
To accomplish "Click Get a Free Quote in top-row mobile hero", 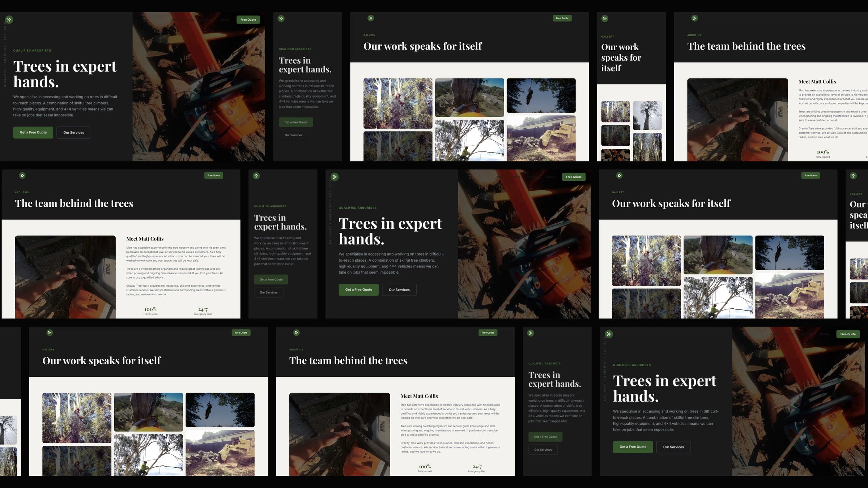I will [296, 122].
